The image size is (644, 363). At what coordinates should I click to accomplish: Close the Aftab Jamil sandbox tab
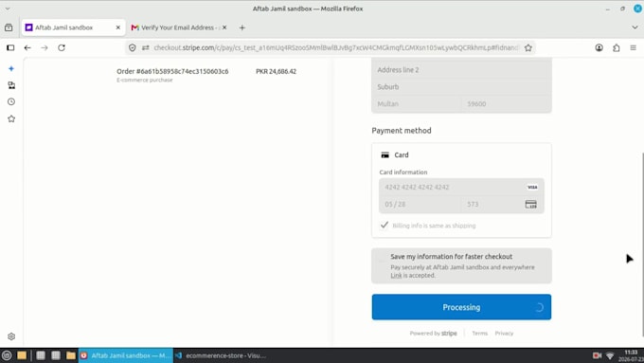pyautogui.click(x=118, y=27)
